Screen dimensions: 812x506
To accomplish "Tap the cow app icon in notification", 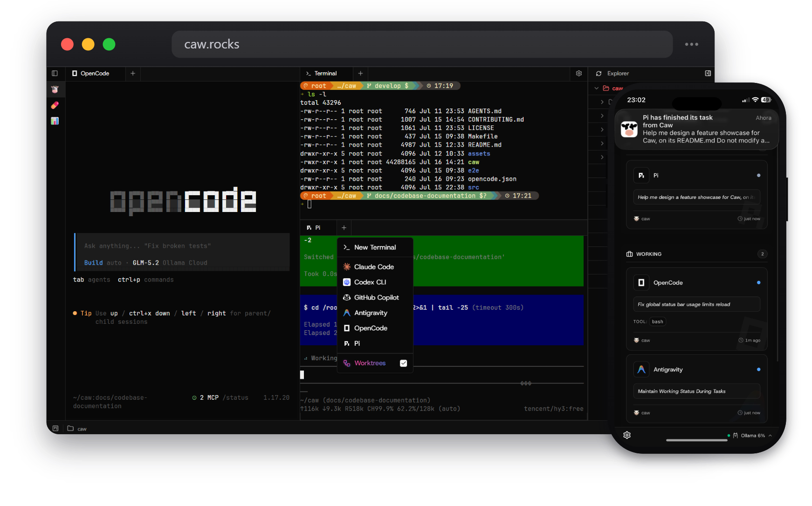I will coord(629,129).
